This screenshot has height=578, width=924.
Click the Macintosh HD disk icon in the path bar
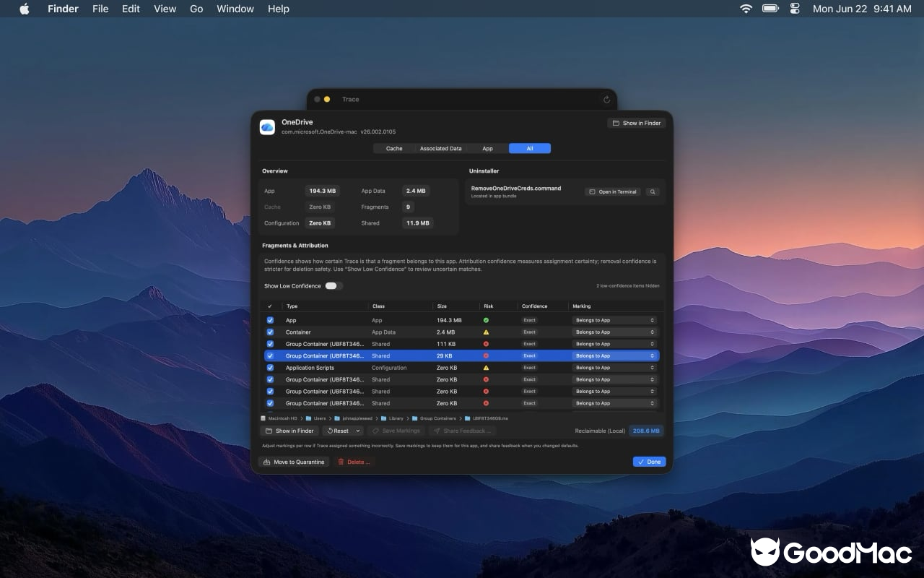coord(263,418)
